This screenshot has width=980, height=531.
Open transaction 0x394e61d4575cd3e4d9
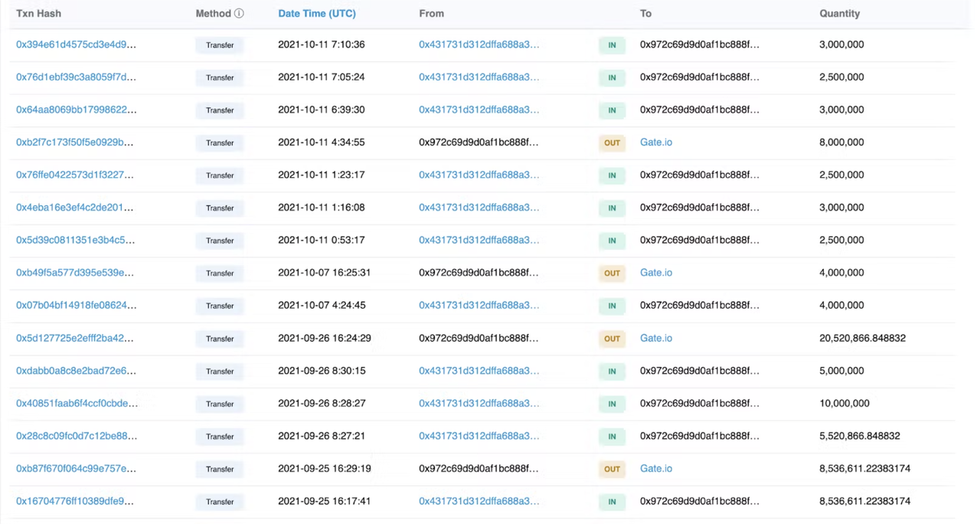[77, 44]
